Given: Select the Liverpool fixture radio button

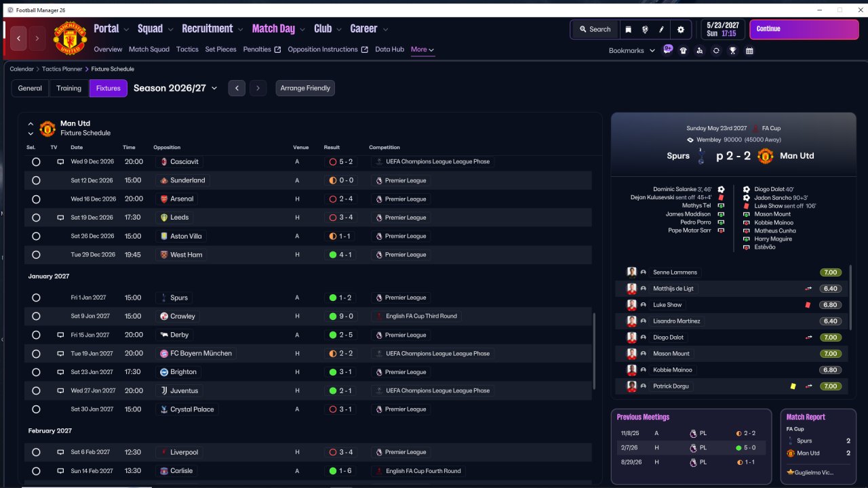Looking at the screenshot, I should point(36,452).
